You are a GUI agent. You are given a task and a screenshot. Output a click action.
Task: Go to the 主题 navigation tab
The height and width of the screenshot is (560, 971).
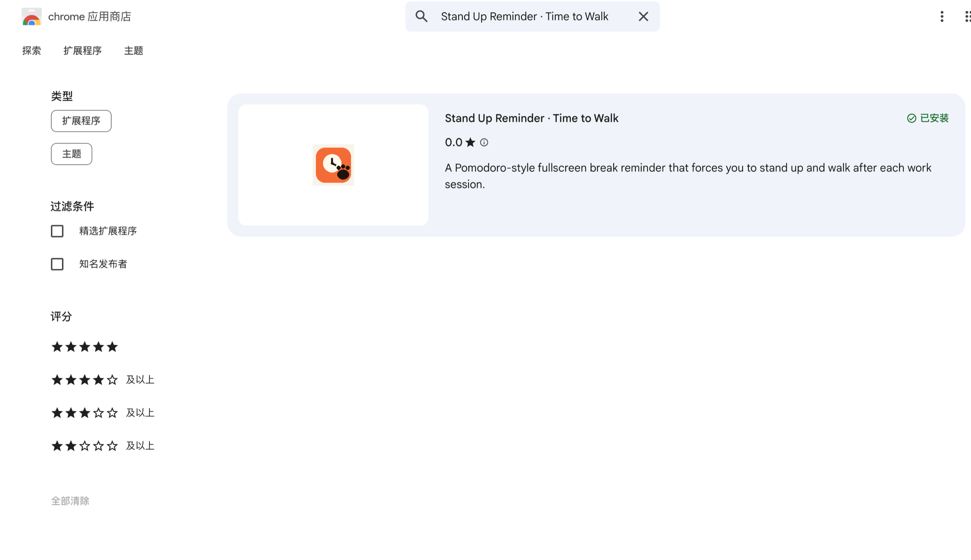coord(133,51)
